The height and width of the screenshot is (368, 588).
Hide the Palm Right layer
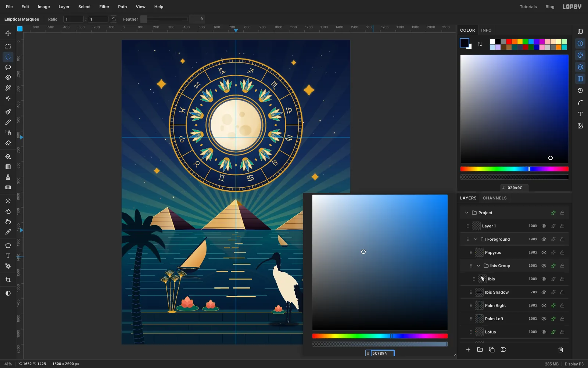544,305
